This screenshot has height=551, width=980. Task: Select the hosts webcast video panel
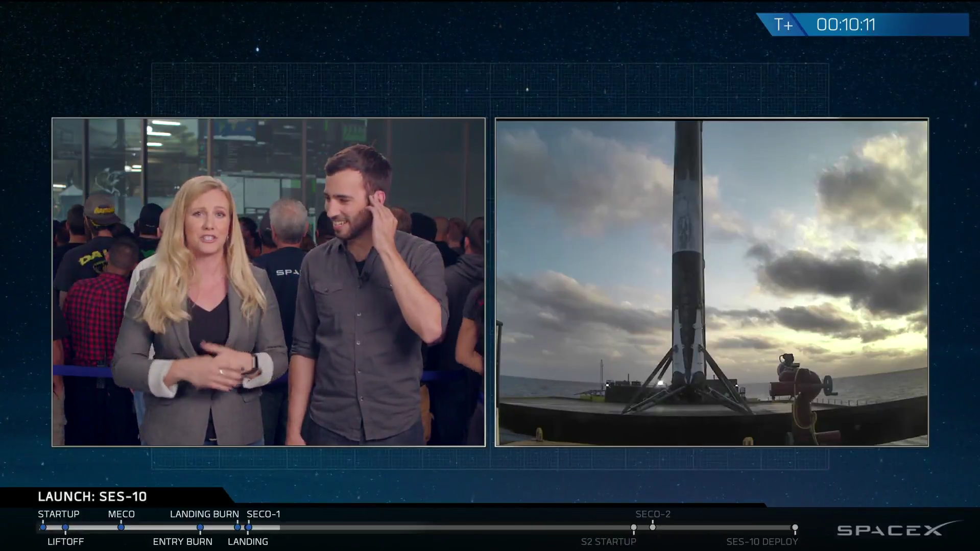pyautogui.click(x=268, y=282)
